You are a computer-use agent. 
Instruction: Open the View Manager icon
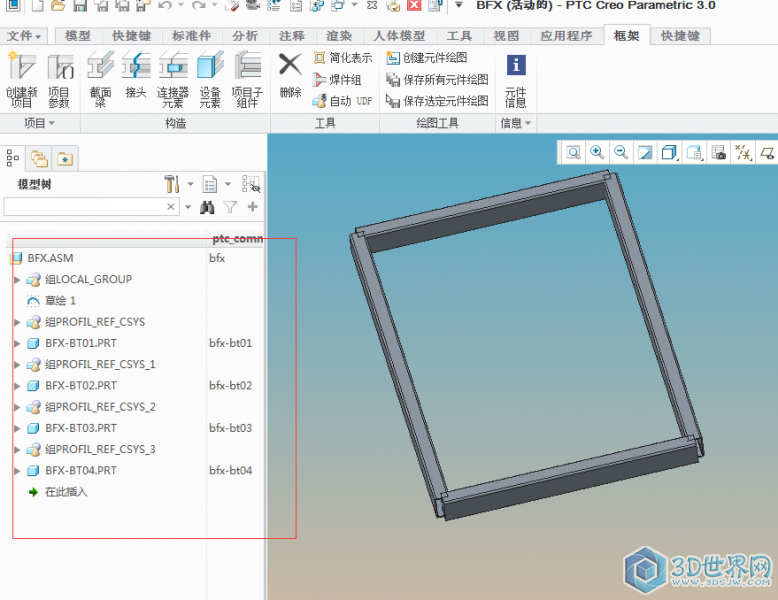pyautogui.click(x=718, y=152)
